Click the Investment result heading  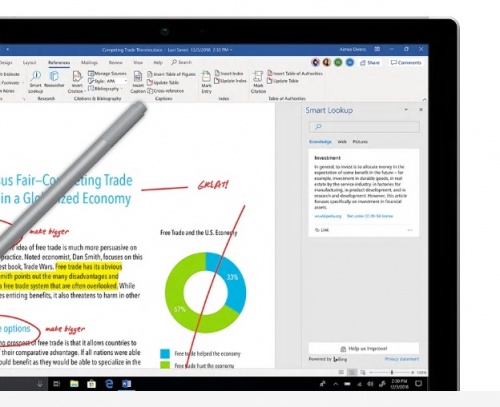click(327, 158)
